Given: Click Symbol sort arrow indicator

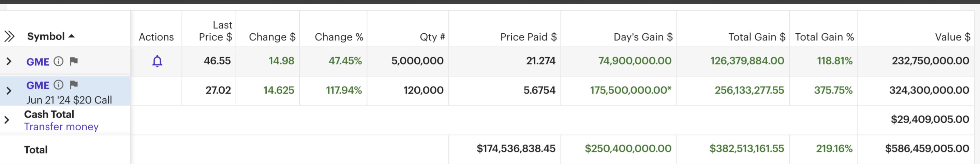Looking at the screenshot, I should 71,36.
